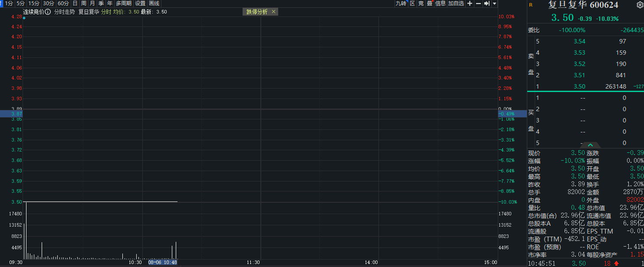Image resolution: width=644 pixels, height=267 pixels.
Task: Click the current price 3.50 headline
Action: click(562, 18)
